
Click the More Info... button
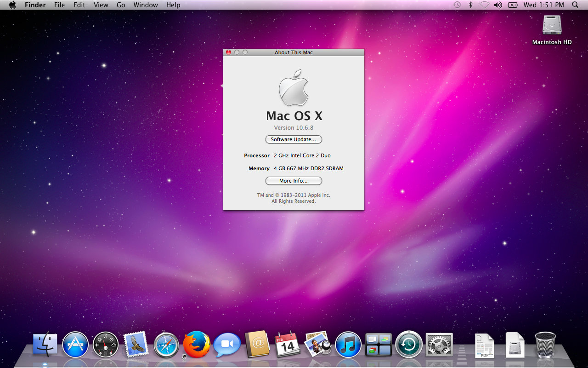click(294, 181)
